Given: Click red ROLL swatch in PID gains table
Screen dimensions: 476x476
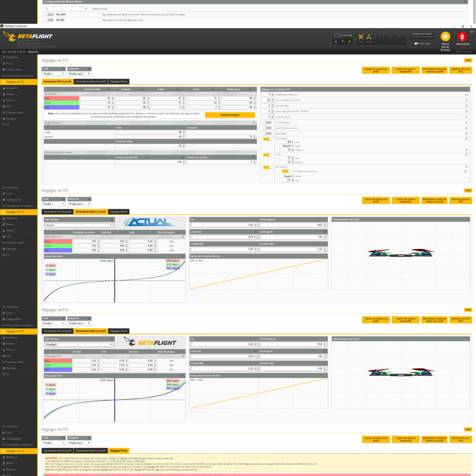Looking at the screenshot, I should [x=62, y=98].
